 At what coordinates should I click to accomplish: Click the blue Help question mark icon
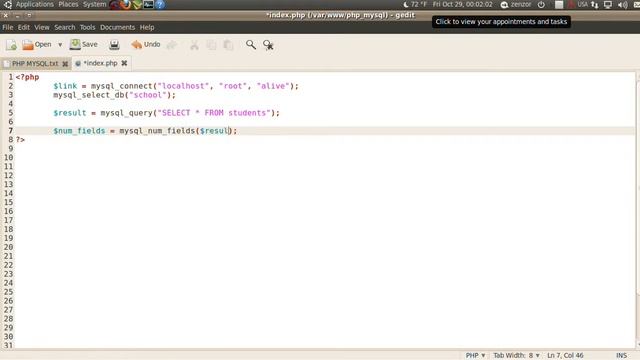click(x=160, y=4)
